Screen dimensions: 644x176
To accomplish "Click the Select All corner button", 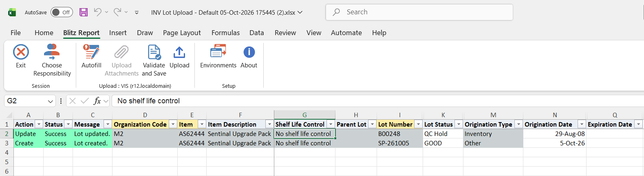I will (7, 115).
